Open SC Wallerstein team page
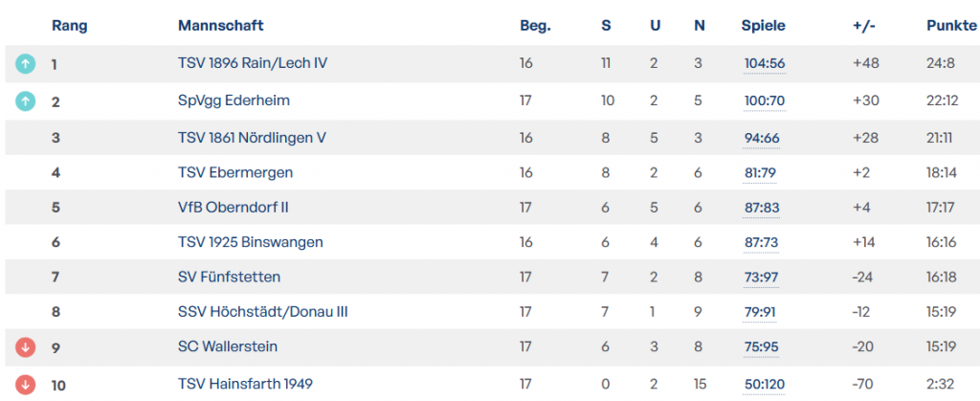Viewport: 980px width, 401px height. pos(228,346)
